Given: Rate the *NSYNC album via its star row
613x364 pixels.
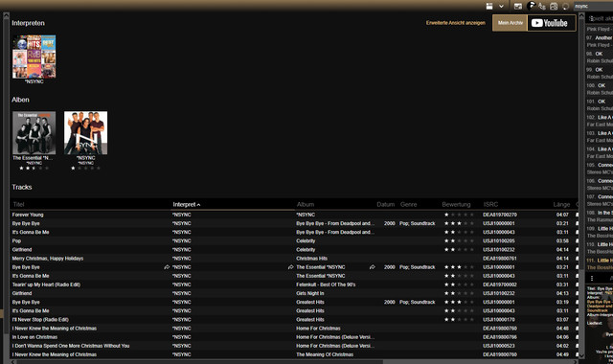Looking at the screenshot, I should coord(85,169).
